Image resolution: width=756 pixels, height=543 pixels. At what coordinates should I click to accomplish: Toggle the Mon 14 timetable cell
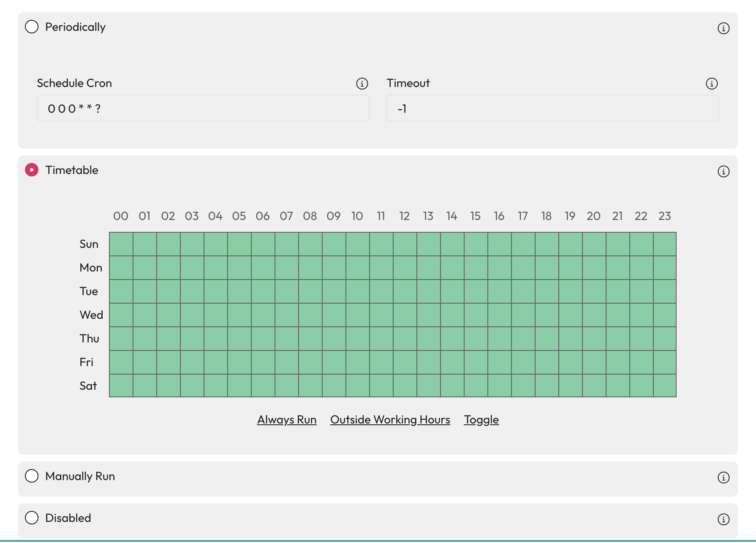452,268
